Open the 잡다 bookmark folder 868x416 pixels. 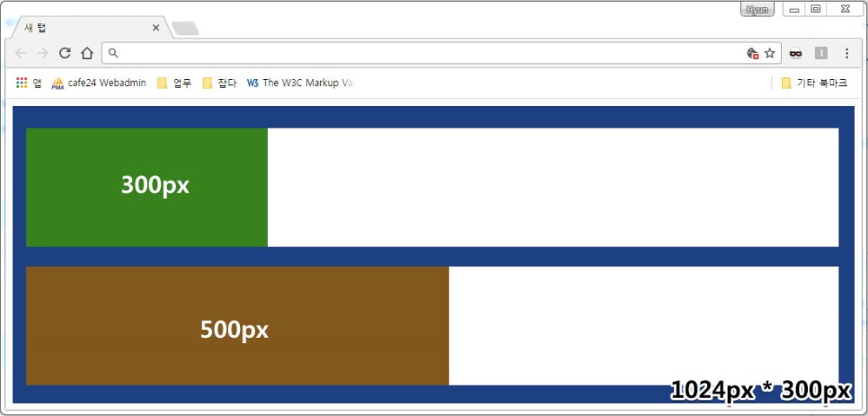219,83
